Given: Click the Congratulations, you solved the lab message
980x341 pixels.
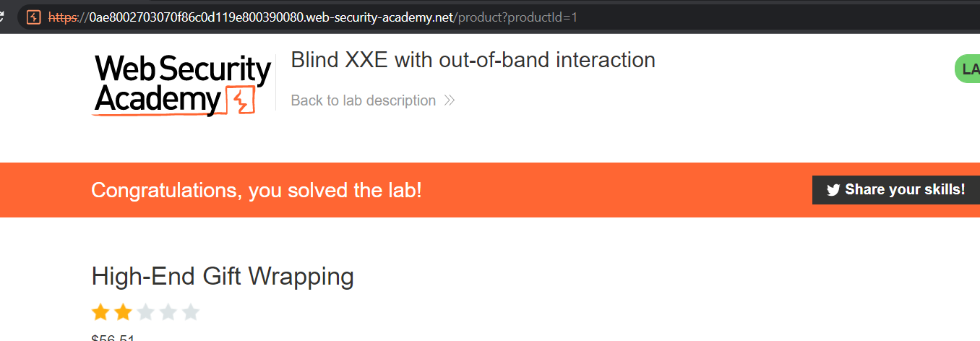Looking at the screenshot, I should coord(257,191).
